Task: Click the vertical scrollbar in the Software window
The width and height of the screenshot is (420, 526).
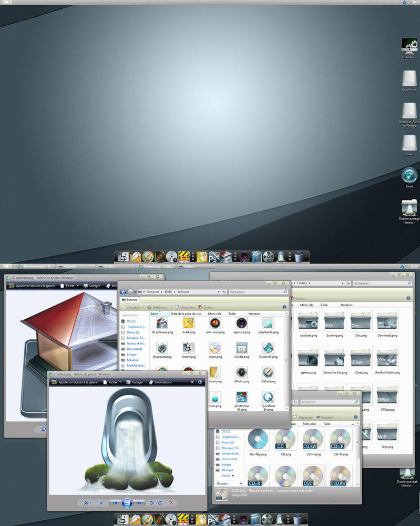Action: [286, 361]
